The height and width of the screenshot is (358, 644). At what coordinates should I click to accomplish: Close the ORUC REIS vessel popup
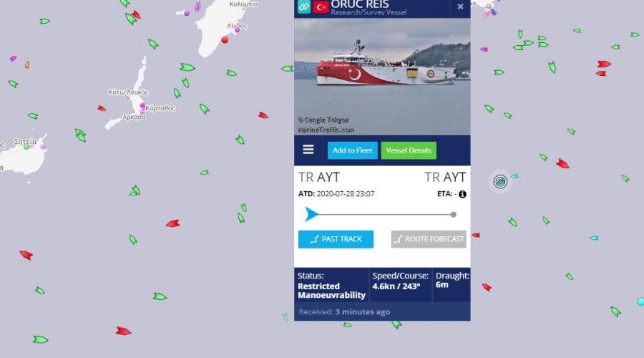(460, 6)
